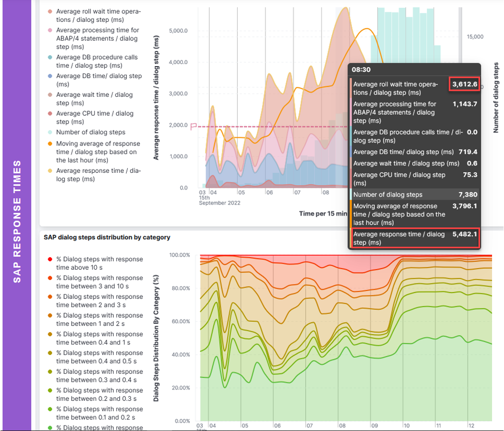The image size is (504, 431).
Task: Click green dot for 0.2 and 0.3 s
Action: click(x=49, y=391)
